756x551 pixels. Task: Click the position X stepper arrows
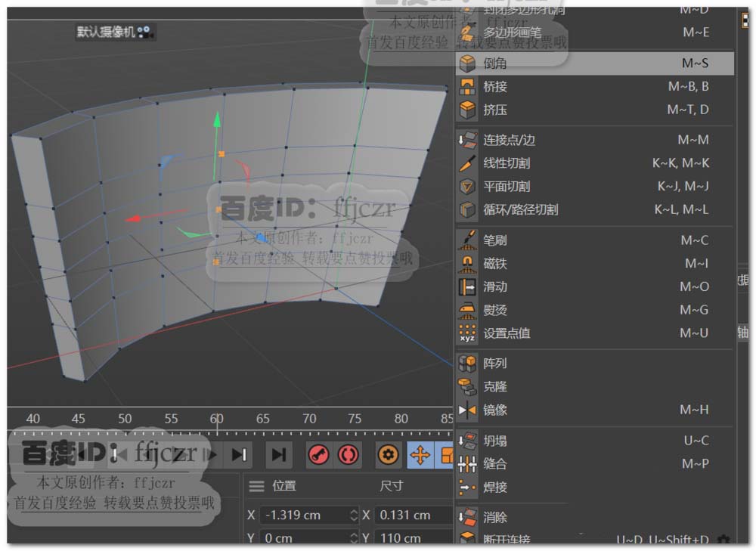click(x=354, y=515)
